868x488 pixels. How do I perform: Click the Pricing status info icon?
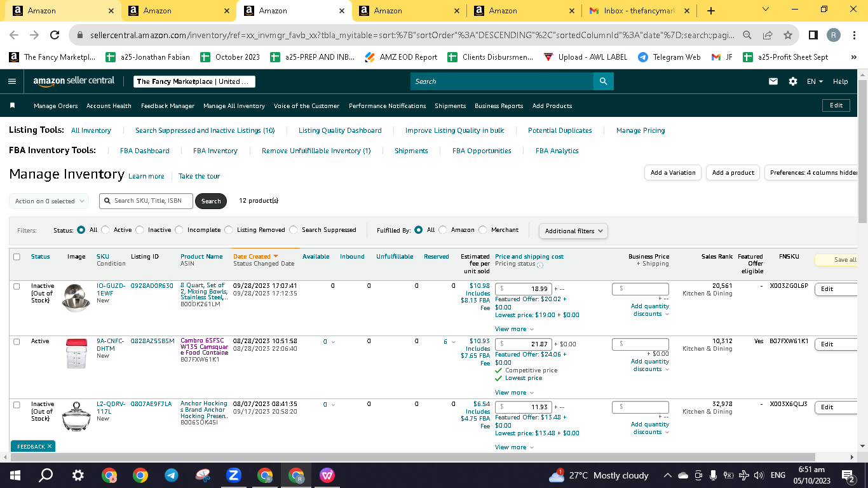[540, 264]
